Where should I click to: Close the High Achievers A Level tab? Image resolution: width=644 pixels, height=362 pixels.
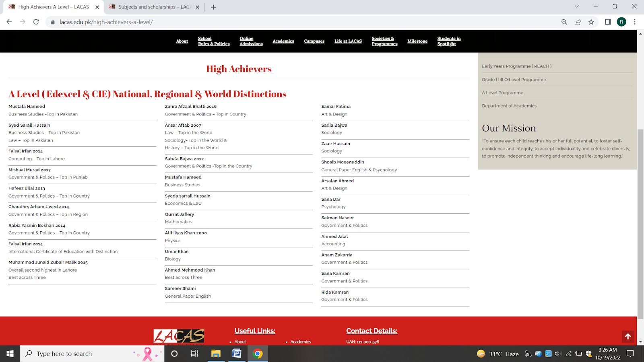97,7
